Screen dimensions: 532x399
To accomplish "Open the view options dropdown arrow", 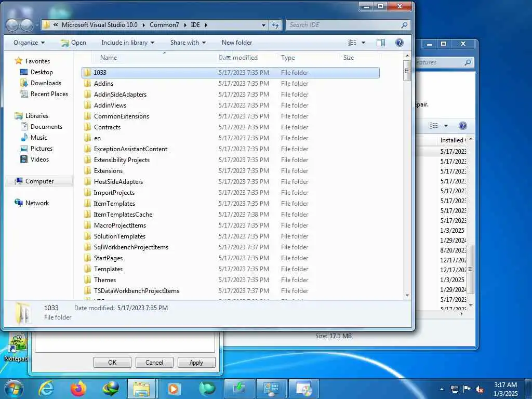I will pos(363,43).
